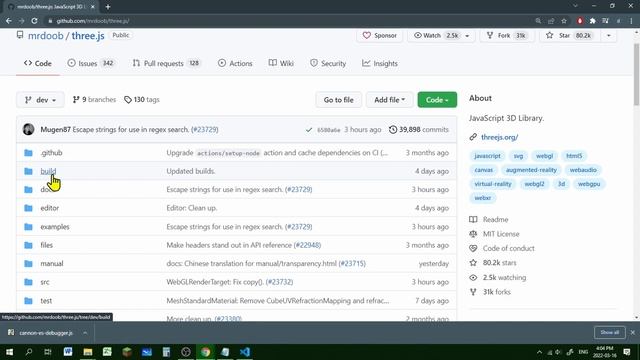Viewport: 640px width, 360px height.
Task: Click the Mugen87 avatar image
Action: [x=29, y=129]
